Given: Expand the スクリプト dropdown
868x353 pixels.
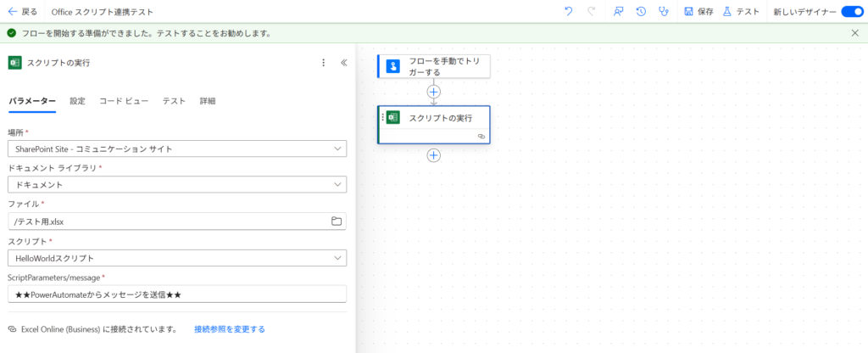Looking at the screenshot, I should [x=177, y=258].
